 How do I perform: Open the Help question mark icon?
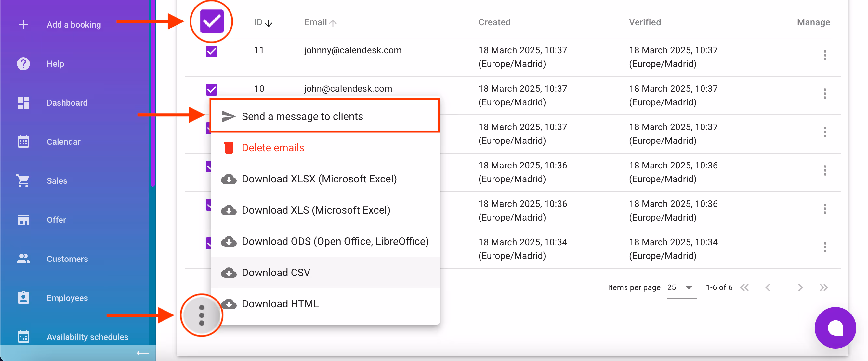pos(23,63)
